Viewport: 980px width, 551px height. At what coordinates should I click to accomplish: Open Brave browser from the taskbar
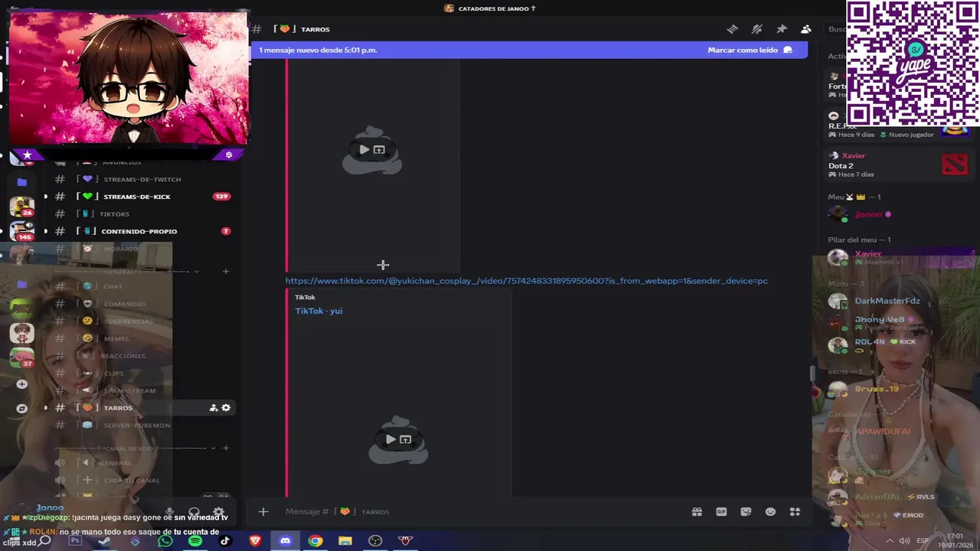tap(255, 541)
